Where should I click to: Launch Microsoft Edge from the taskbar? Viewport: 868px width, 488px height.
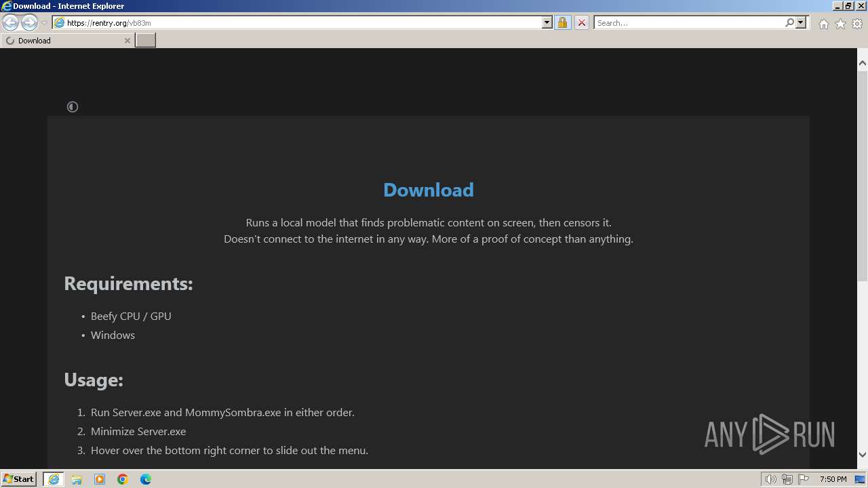(146, 479)
